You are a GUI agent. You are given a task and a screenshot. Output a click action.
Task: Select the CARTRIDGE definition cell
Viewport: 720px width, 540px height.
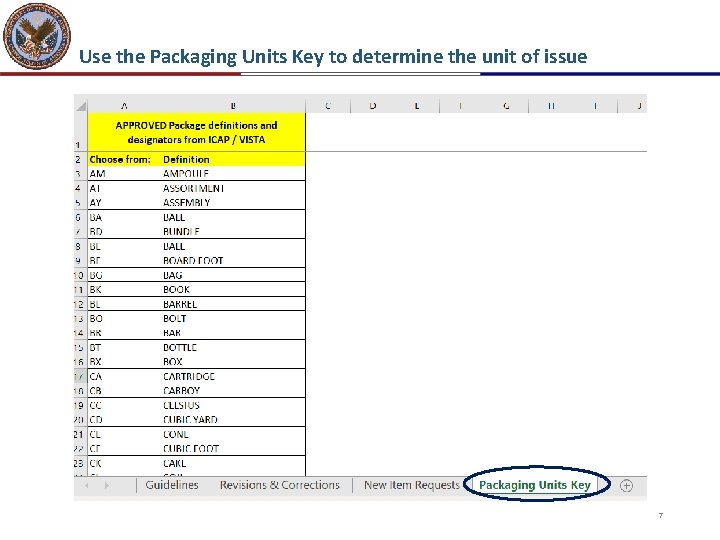coord(233,376)
